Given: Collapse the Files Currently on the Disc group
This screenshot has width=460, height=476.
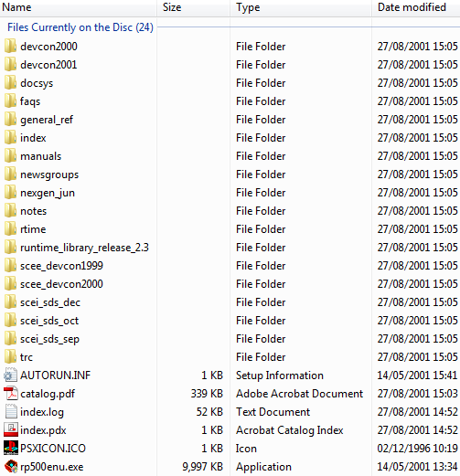Looking at the screenshot, I should point(80,27).
